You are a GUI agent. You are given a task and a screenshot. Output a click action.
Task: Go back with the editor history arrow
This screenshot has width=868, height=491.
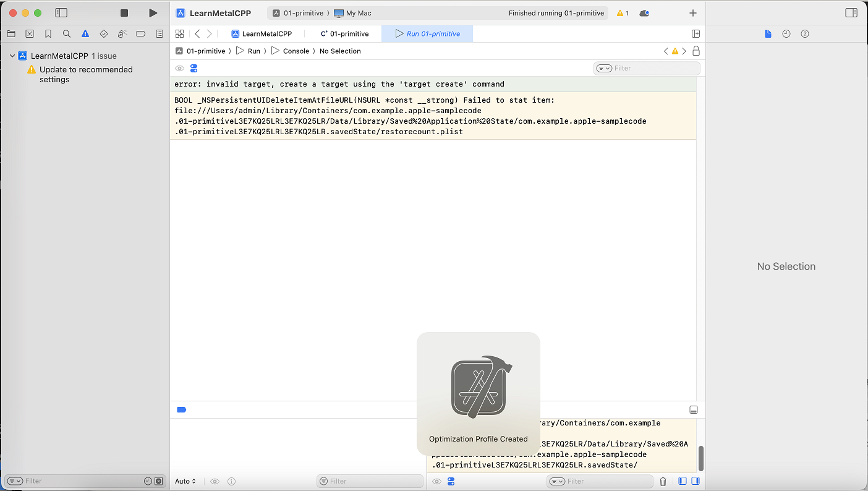tap(197, 34)
